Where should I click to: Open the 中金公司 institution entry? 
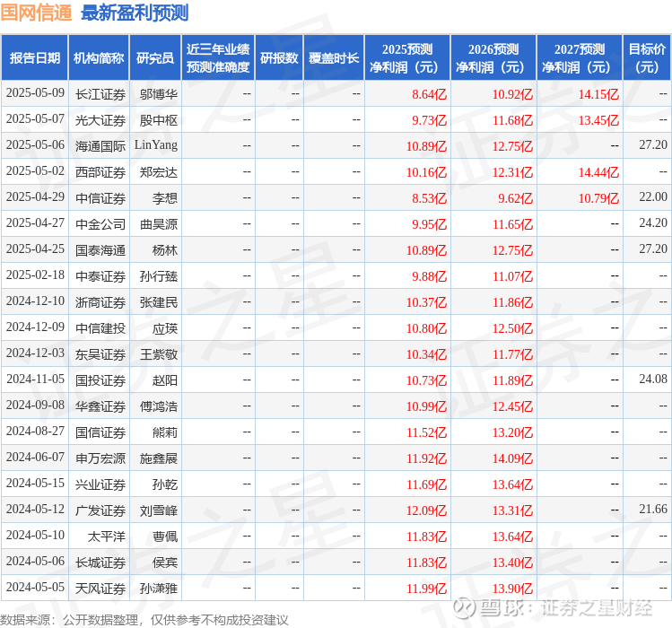[x=100, y=224]
